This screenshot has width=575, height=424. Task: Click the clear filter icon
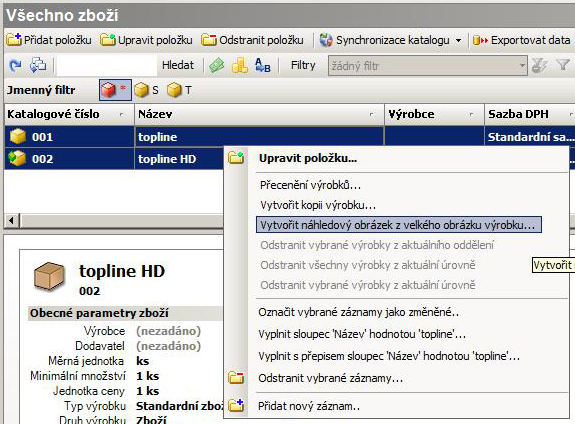pos(539,66)
